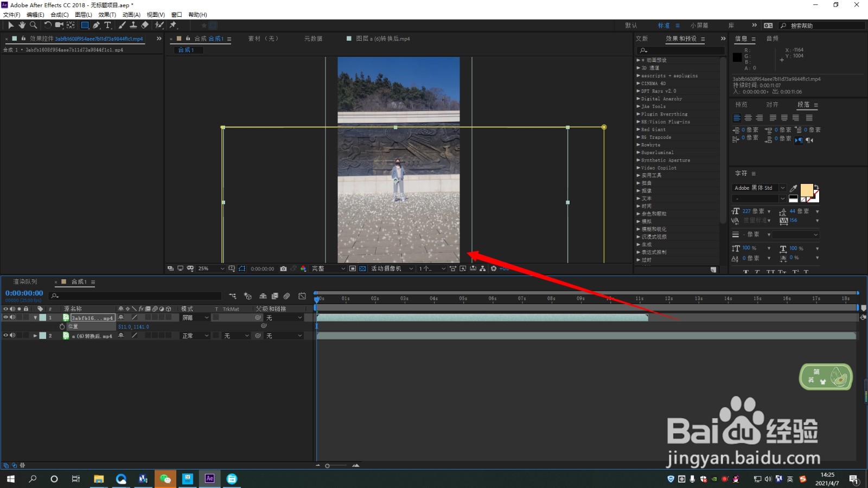Open the Adobe 黑体 Std font dropdown
868x488 pixels.
coord(758,188)
